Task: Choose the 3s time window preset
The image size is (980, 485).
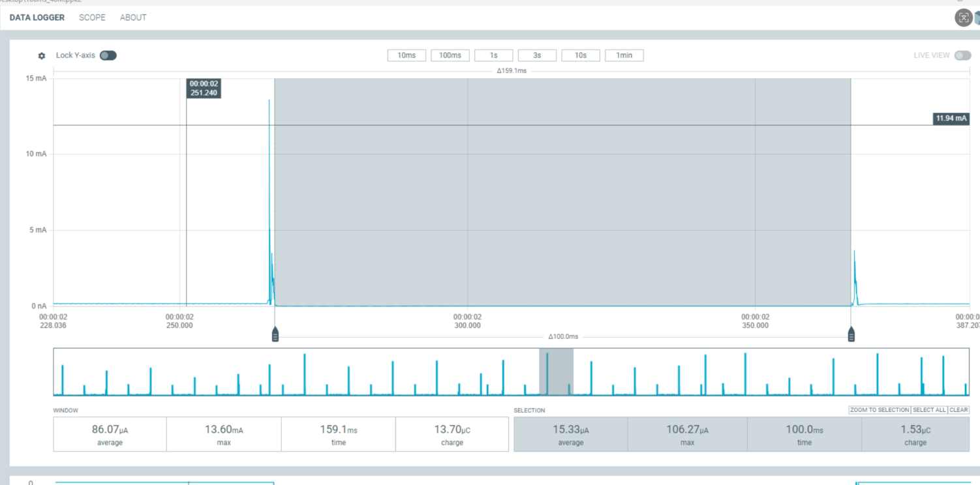Action: coord(537,55)
